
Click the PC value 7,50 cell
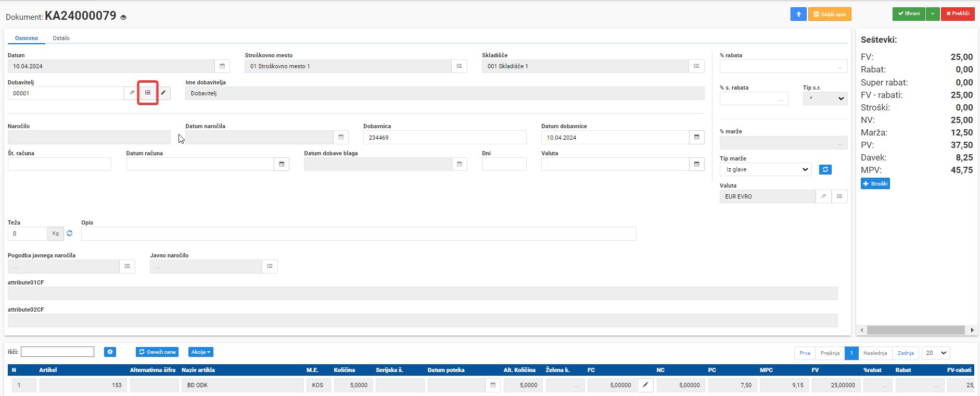(x=732, y=385)
